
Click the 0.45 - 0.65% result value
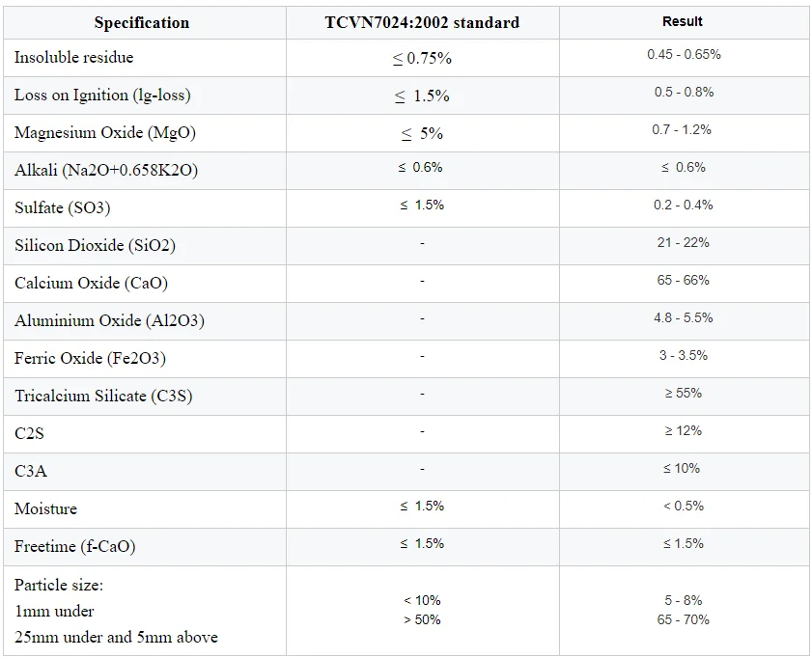pos(684,55)
